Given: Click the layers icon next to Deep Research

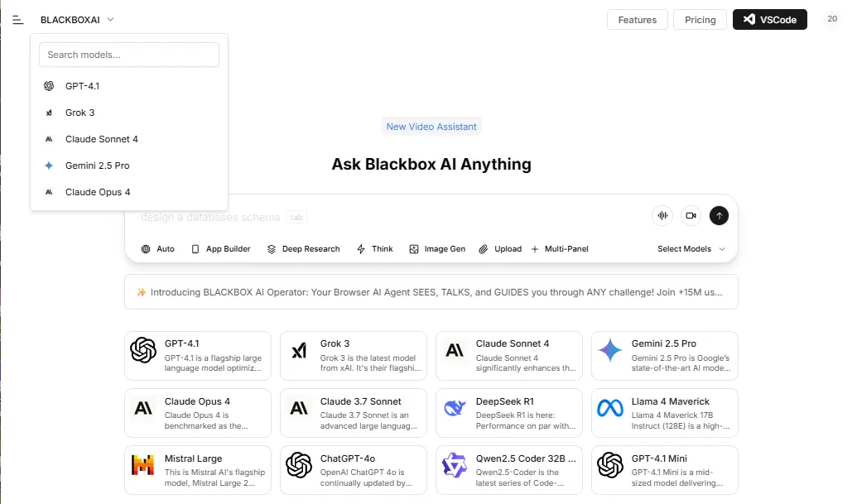Looking at the screenshot, I should click(272, 249).
